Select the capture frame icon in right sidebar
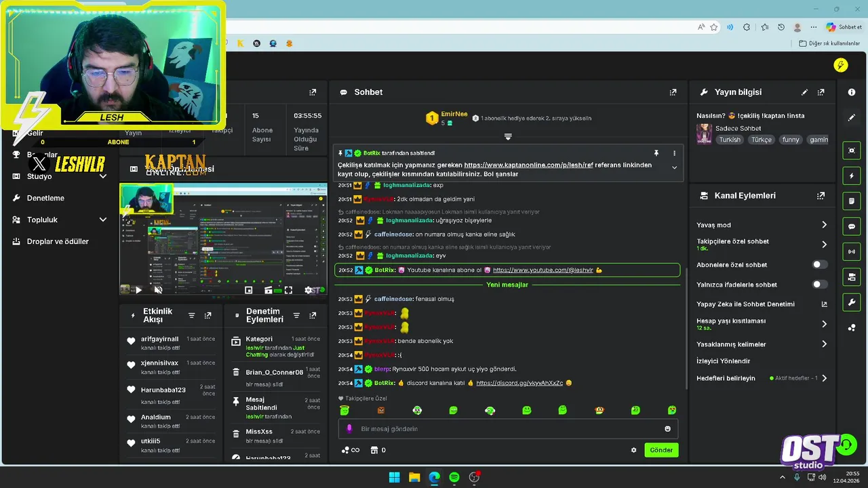The width and height of the screenshot is (868, 488). [x=852, y=150]
